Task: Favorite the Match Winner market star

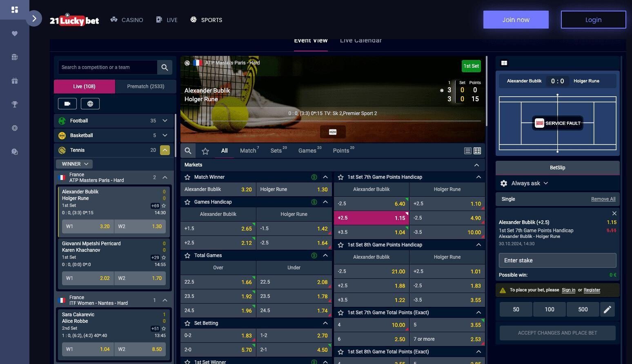Action: (187, 177)
